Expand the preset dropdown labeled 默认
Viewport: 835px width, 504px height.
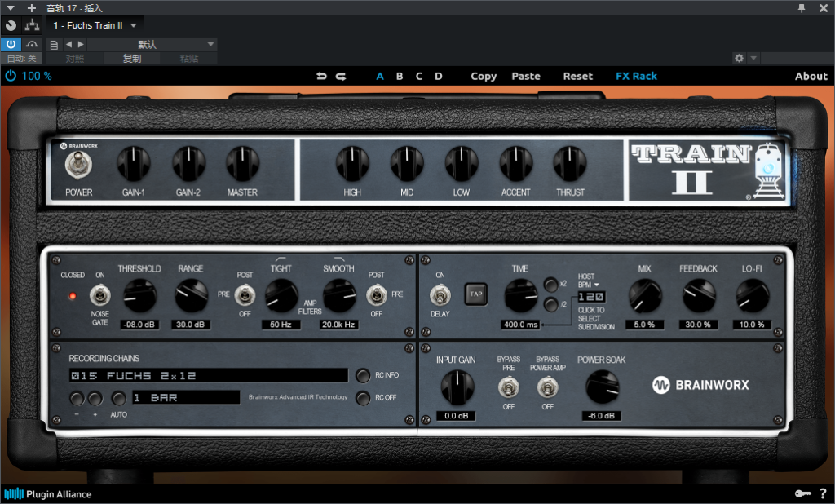point(211,44)
